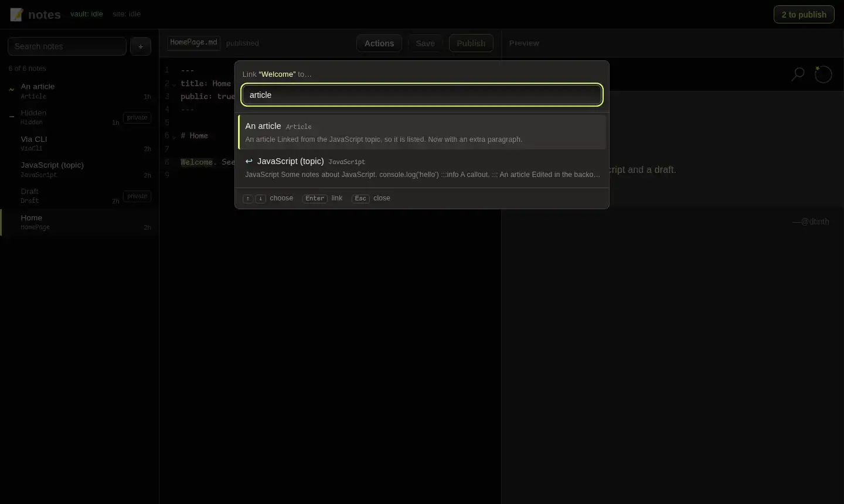Open the 'An article' note in sidebar
Viewport: 844px width, 504px height.
(80, 91)
